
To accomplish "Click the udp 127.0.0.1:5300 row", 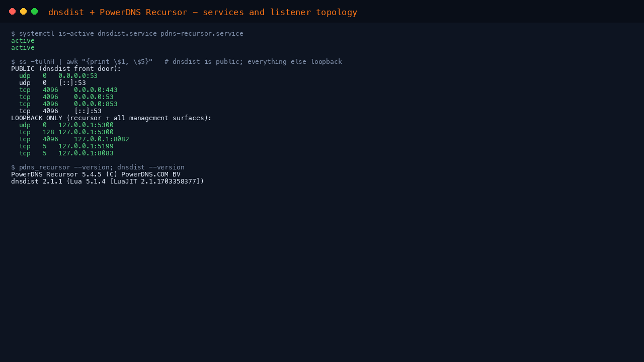I will click(x=66, y=125).
